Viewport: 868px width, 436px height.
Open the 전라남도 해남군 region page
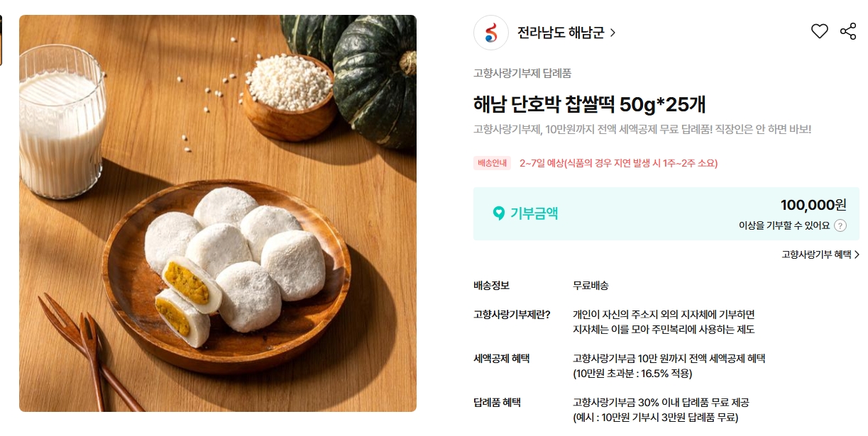click(x=561, y=33)
